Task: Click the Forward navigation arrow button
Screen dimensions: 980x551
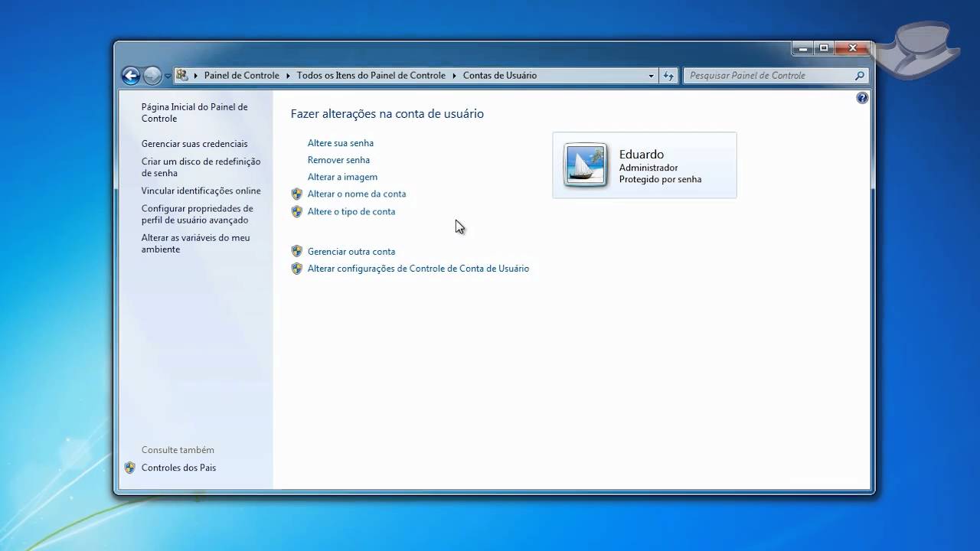Action: 152,76
